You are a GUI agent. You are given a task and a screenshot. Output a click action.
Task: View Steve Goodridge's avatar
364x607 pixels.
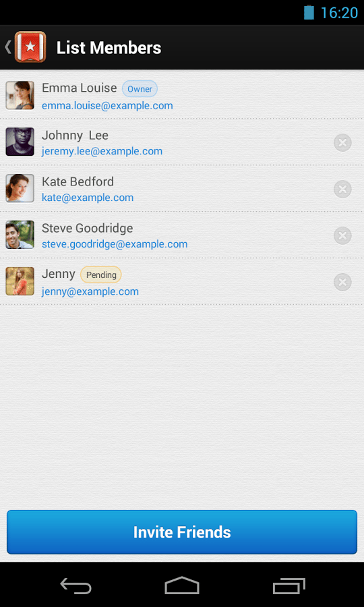click(x=20, y=235)
